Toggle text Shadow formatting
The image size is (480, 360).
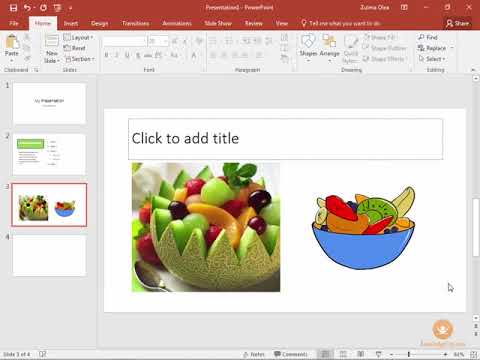pyautogui.click(x=138, y=56)
